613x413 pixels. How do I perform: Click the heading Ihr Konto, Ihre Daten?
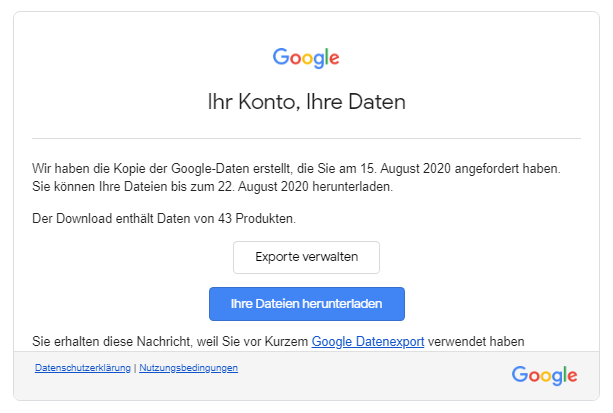tap(306, 101)
